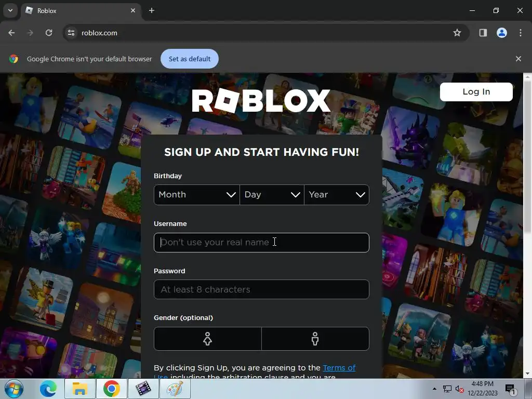Open the Year birthday dropdown

point(337,195)
